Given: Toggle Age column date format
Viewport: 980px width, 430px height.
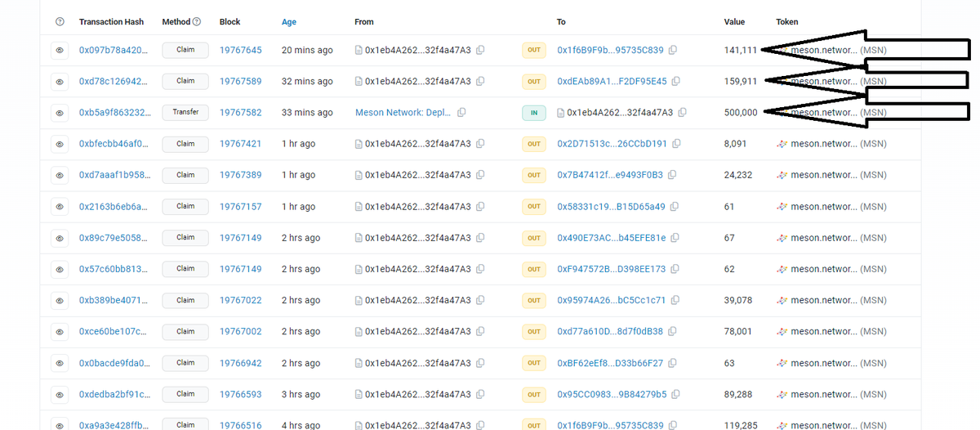Looking at the screenshot, I should 289,22.
